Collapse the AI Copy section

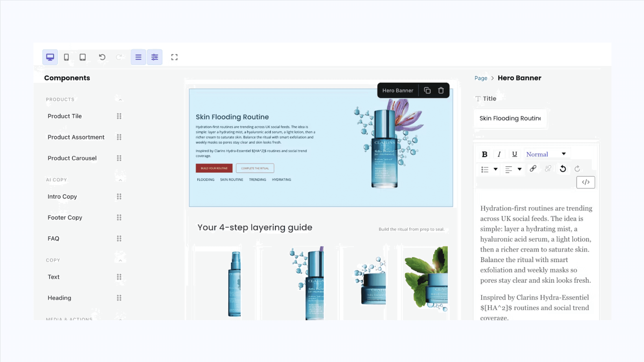pos(120,180)
